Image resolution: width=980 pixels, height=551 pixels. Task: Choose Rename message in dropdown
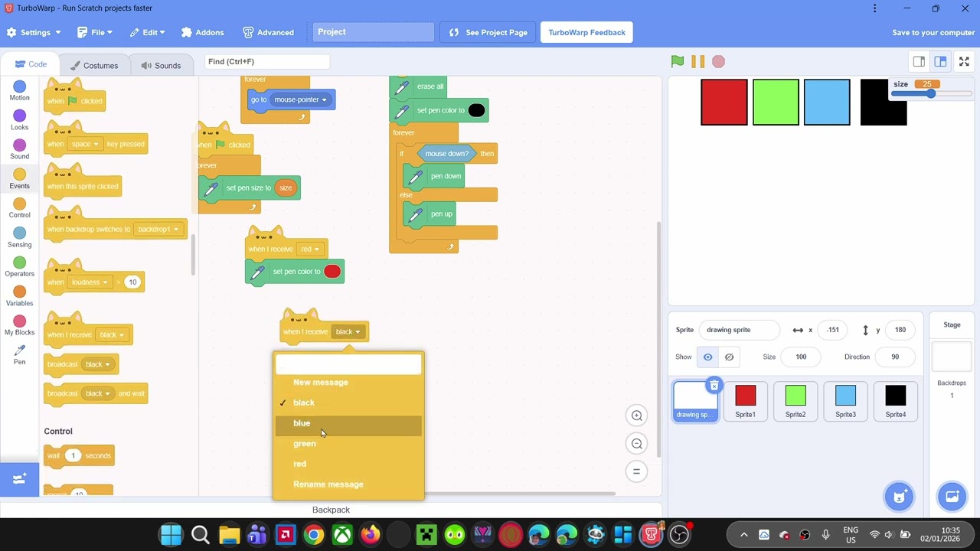pos(348,484)
